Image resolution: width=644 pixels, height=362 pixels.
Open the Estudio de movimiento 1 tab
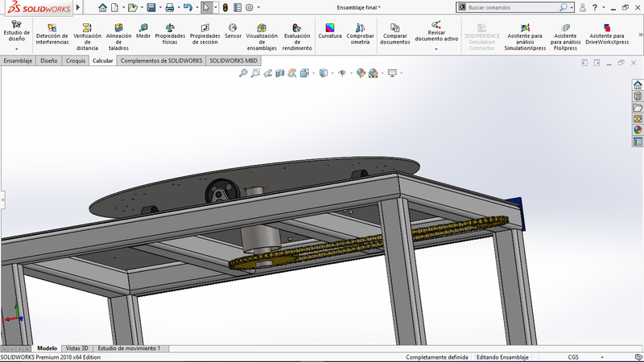pyautogui.click(x=129, y=348)
